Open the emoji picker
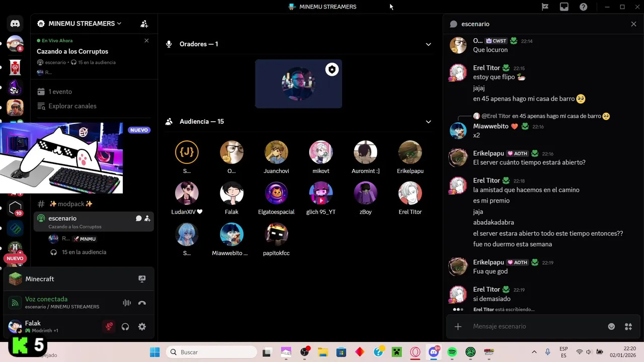644x362 pixels. [611, 326]
